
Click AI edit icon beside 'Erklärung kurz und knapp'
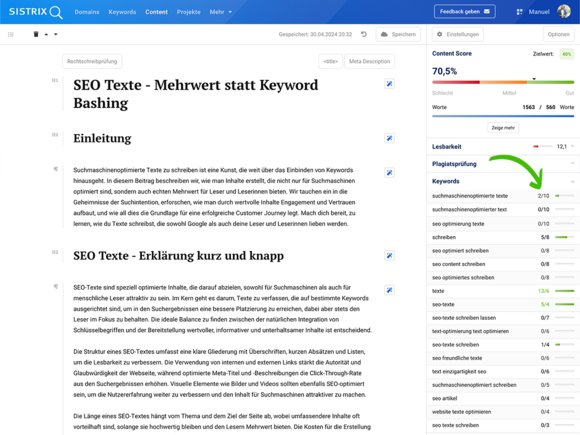click(x=389, y=256)
